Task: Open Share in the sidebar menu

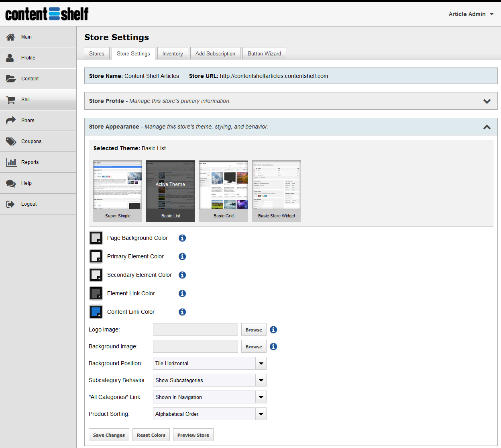Action: [x=38, y=121]
